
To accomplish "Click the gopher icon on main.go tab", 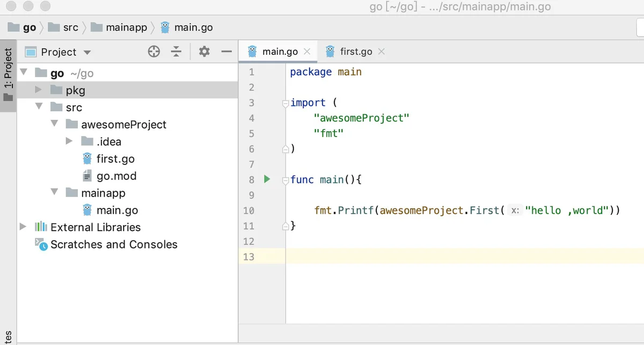I will pyautogui.click(x=252, y=52).
